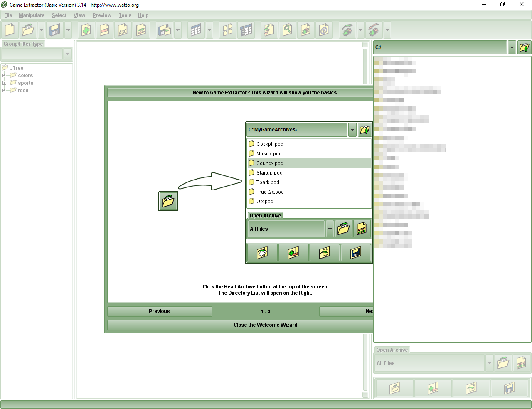Click the table view toolbar icon

(196, 30)
